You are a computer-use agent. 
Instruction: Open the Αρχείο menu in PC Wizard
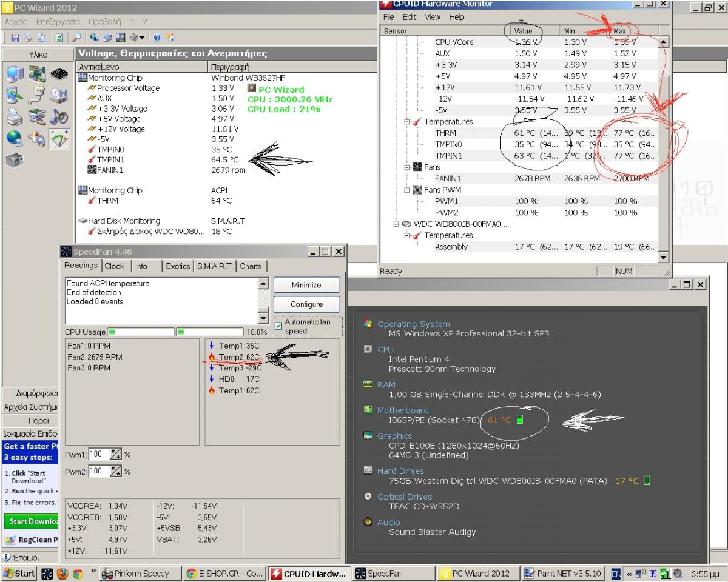coord(16,21)
